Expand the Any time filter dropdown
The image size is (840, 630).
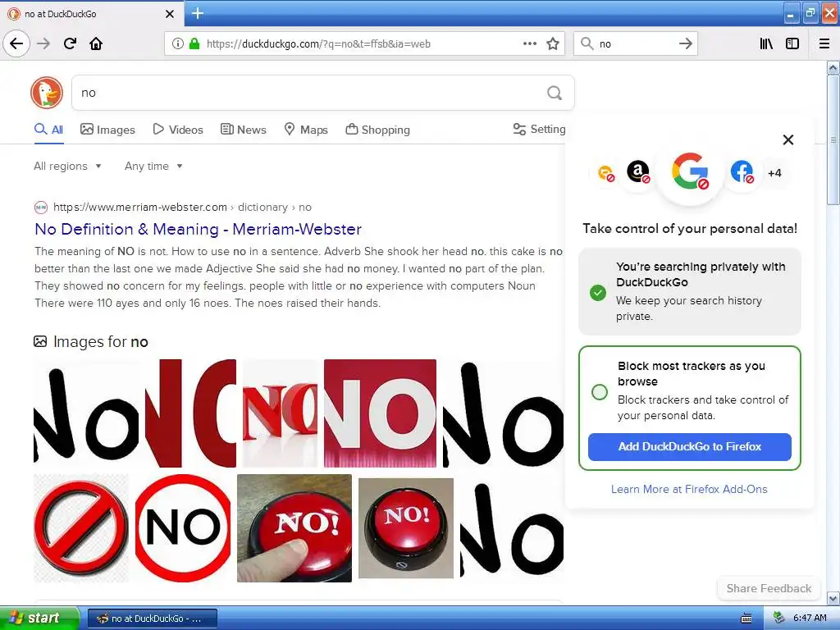[x=153, y=166]
